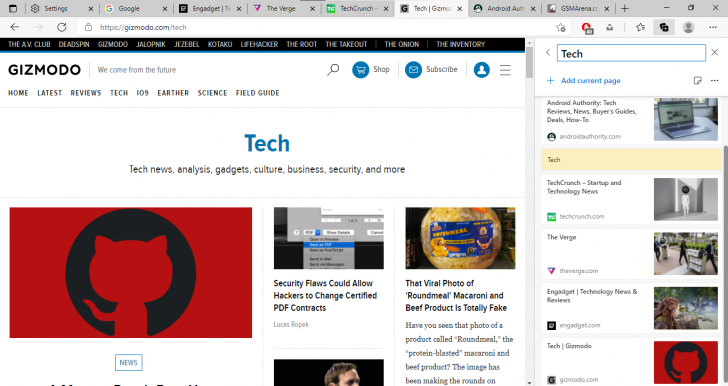This screenshot has width=728, height=386.
Task: Select the yellow Tech note in collection
Action: click(632, 160)
